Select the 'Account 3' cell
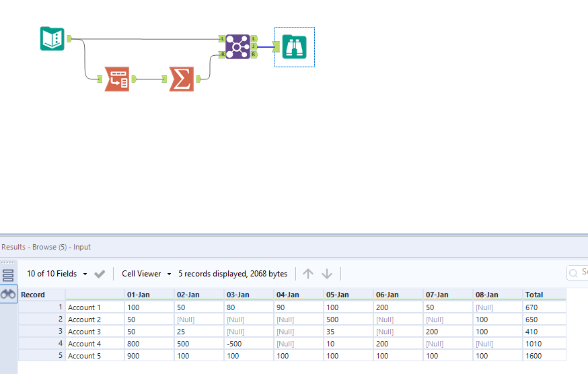Image resolution: width=588 pixels, height=374 pixels. click(95, 331)
